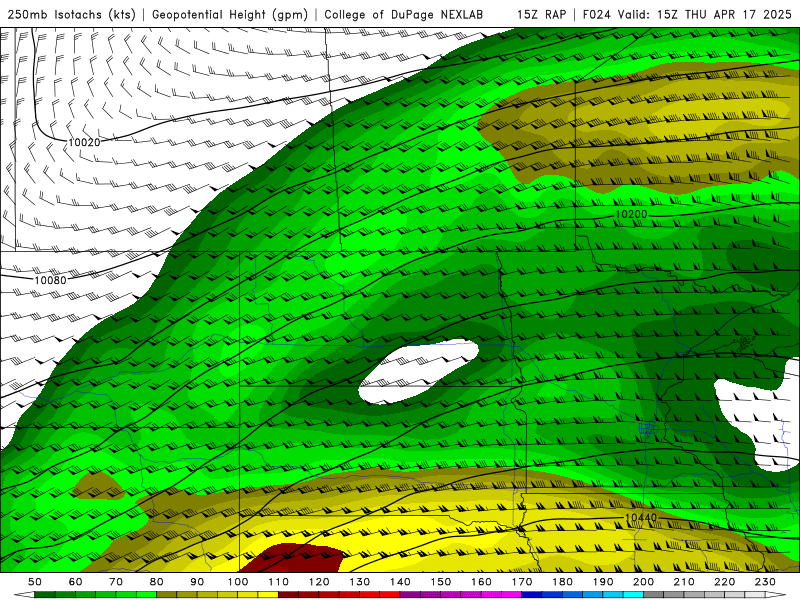Click the 170 value on the color scale
The height and width of the screenshot is (600, 800).
[x=522, y=582]
